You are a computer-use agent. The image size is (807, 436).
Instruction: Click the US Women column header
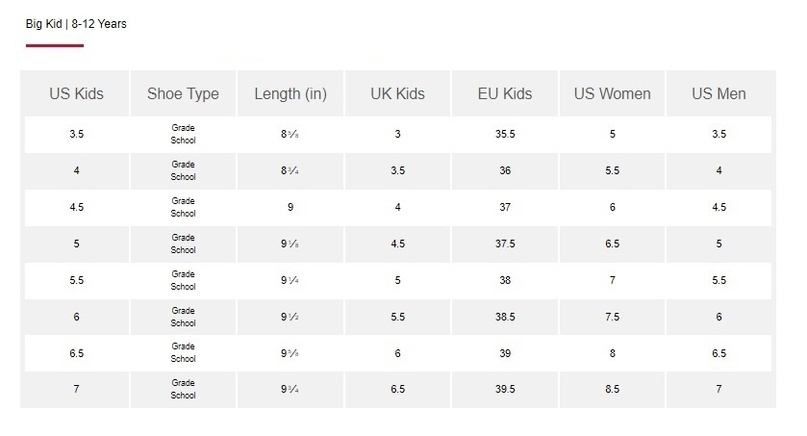[x=612, y=94]
